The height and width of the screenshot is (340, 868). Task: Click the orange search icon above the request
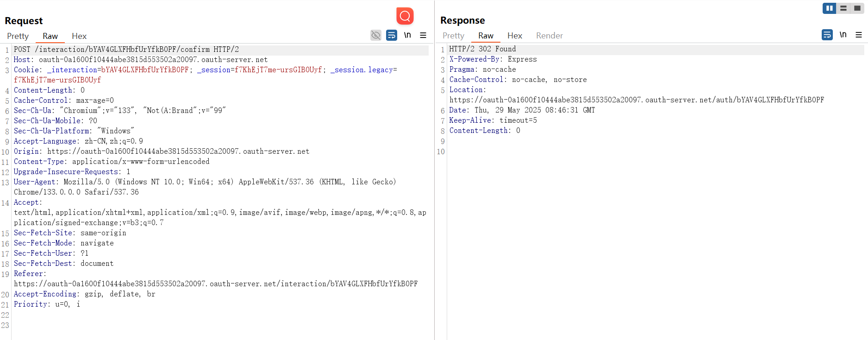click(405, 16)
